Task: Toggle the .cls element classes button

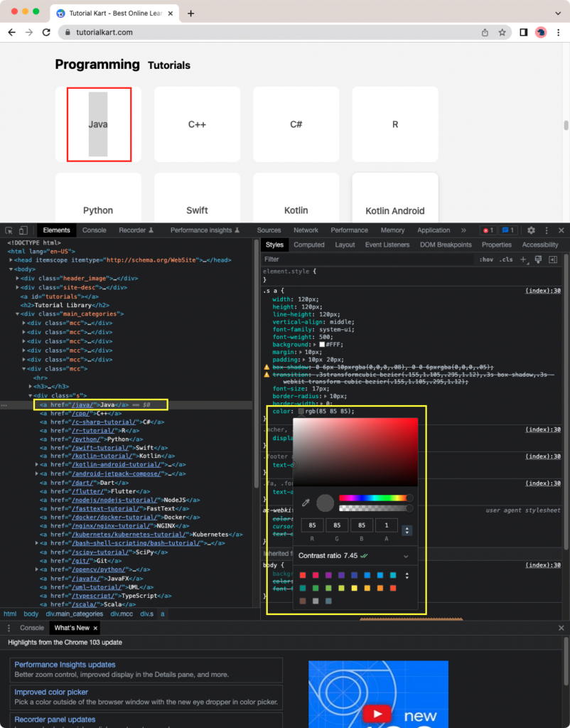Action: [x=506, y=259]
